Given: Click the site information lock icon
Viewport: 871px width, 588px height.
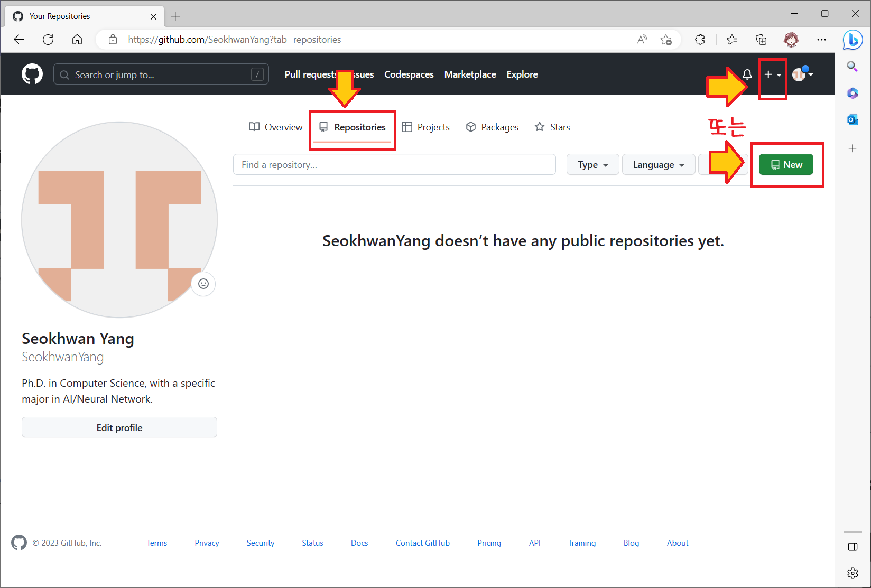Looking at the screenshot, I should click(x=113, y=40).
